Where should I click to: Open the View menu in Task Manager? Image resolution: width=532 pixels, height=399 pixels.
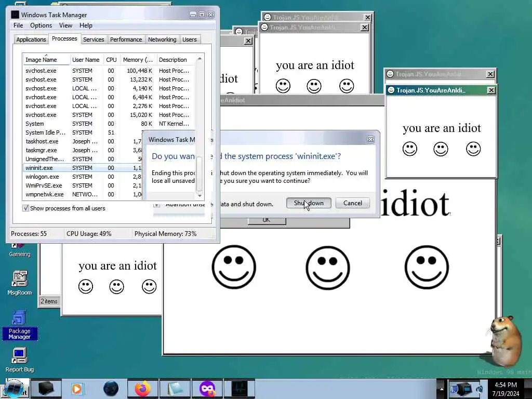click(x=65, y=25)
